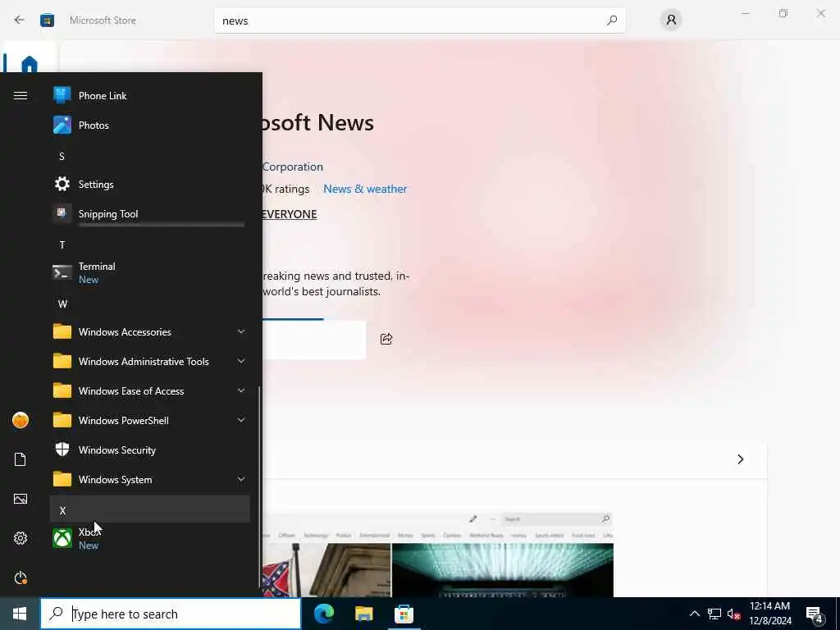This screenshot has width=840, height=630.
Task: Expand the Start menu hamburger
Action: tap(21, 95)
